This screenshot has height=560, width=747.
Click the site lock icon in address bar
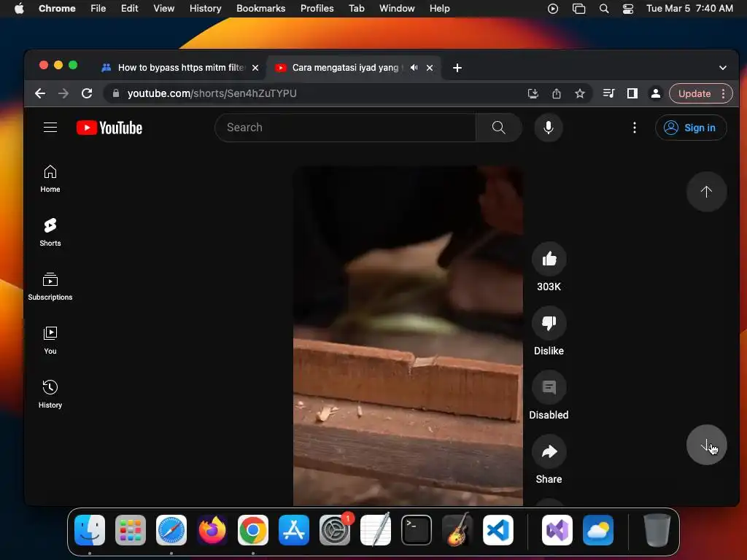pyautogui.click(x=116, y=93)
